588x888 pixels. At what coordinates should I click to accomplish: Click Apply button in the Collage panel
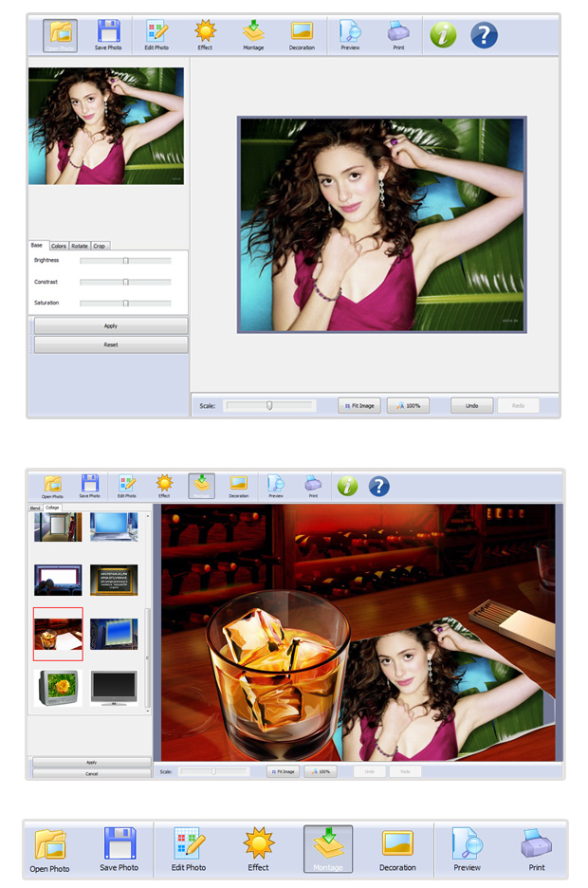click(x=92, y=762)
